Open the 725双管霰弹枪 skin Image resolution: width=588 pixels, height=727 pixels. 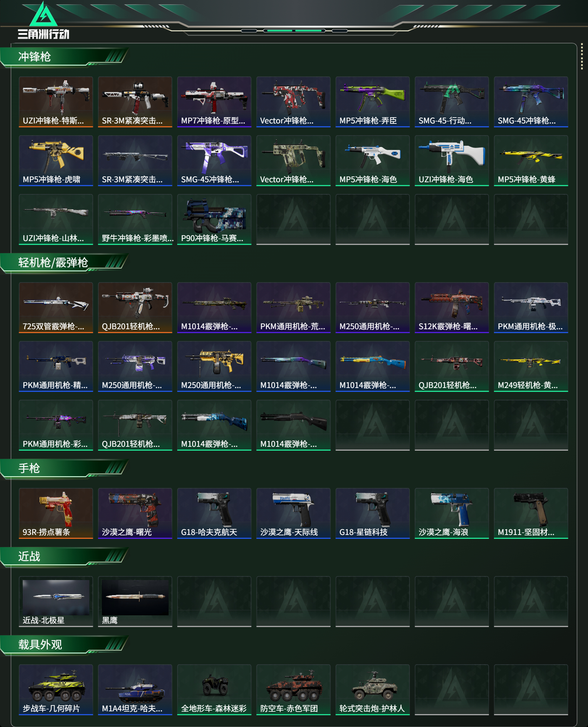(x=56, y=308)
